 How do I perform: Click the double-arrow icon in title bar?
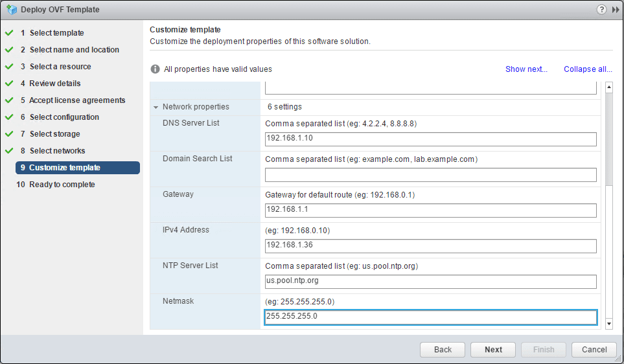pyautogui.click(x=614, y=10)
